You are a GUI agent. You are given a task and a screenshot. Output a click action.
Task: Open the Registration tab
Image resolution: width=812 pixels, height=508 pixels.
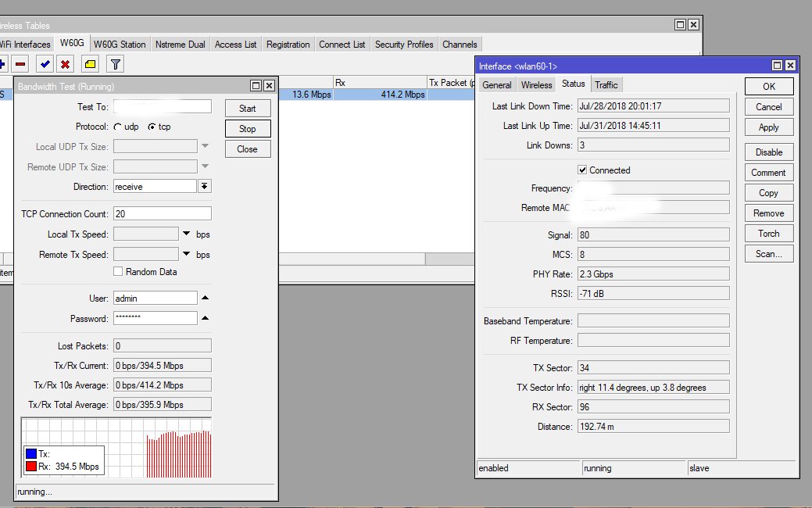pos(288,45)
